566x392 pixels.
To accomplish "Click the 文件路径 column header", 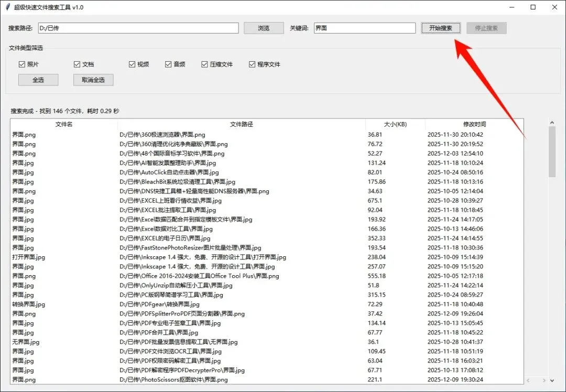I will pyautogui.click(x=242, y=124).
